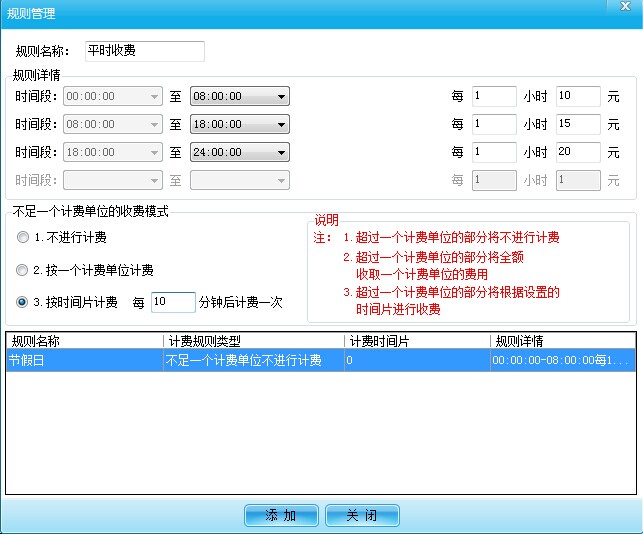Open the empty fourth-row end time dropdown
Screen dimensions: 643x534
click(240, 180)
